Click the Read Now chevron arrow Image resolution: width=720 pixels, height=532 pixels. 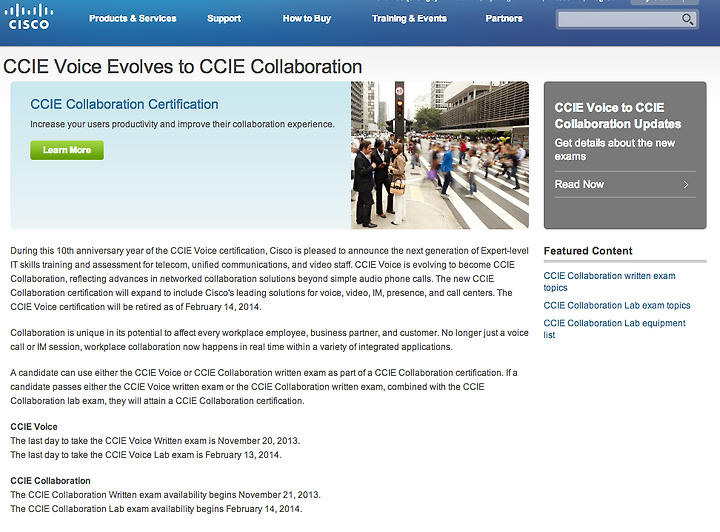click(x=686, y=185)
